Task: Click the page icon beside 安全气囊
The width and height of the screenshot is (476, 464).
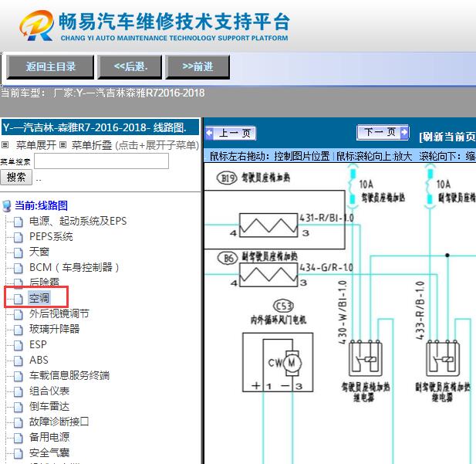Action: pyautogui.click(x=19, y=454)
